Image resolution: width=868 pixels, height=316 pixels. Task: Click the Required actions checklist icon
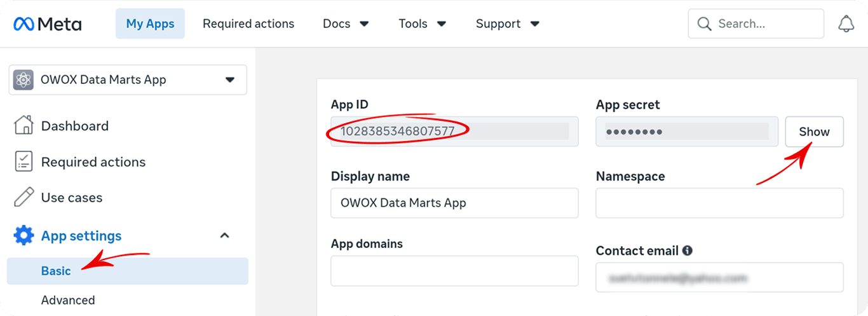coord(24,161)
